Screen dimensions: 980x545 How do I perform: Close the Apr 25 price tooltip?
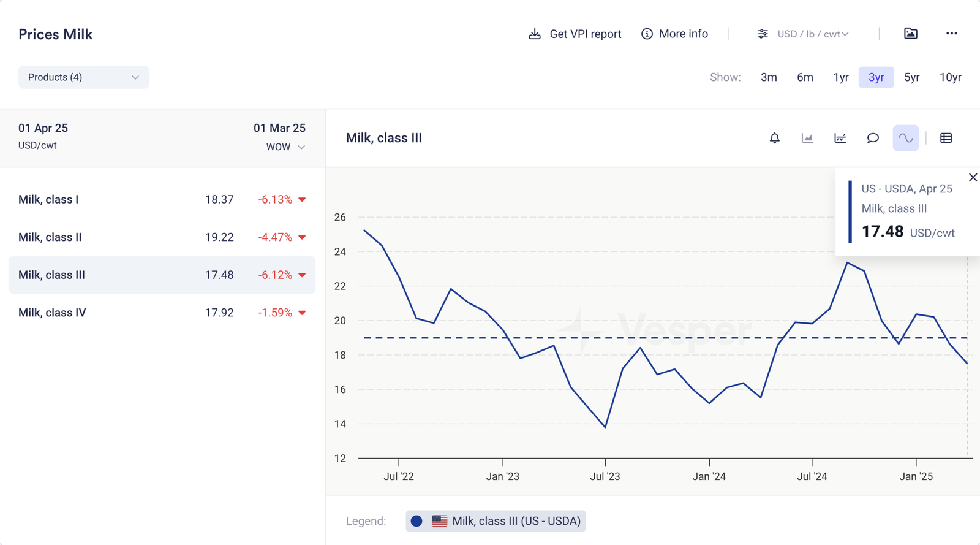973,177
